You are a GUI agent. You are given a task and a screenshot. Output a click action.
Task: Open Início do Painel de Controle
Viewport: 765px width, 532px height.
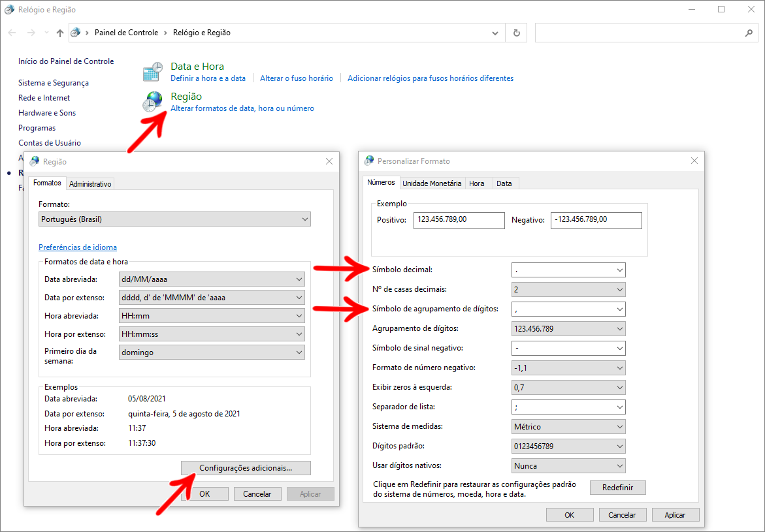[66, 61]
